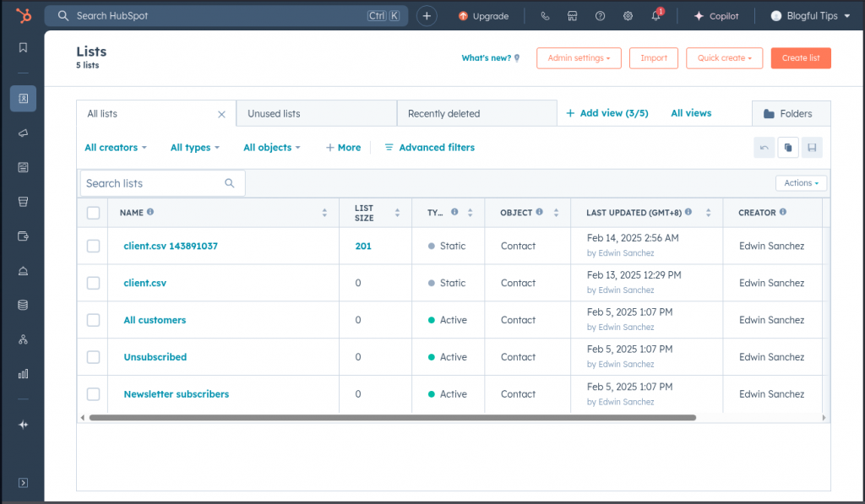Sort by the LIST SIZE column arrows
865x504 pixels.
[397, 213]
